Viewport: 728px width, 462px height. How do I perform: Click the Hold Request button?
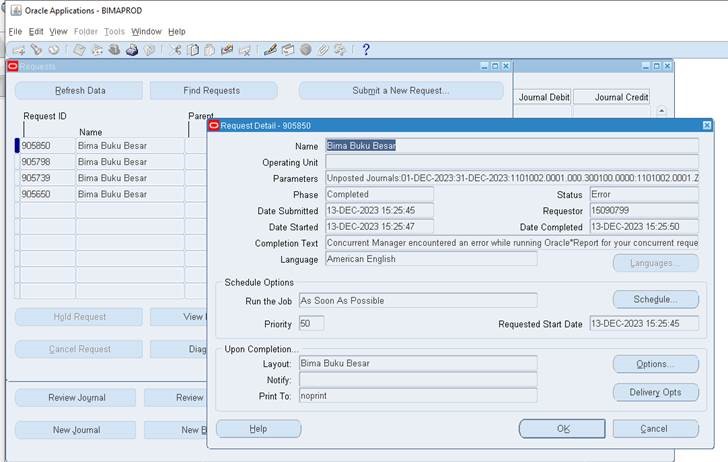pyautogui.click(x=79, y=317)
